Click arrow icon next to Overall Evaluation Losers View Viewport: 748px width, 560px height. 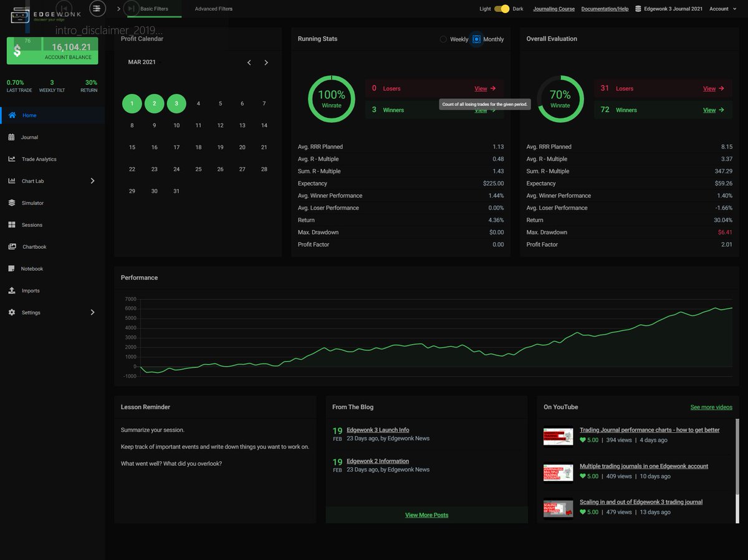[722, 89]
